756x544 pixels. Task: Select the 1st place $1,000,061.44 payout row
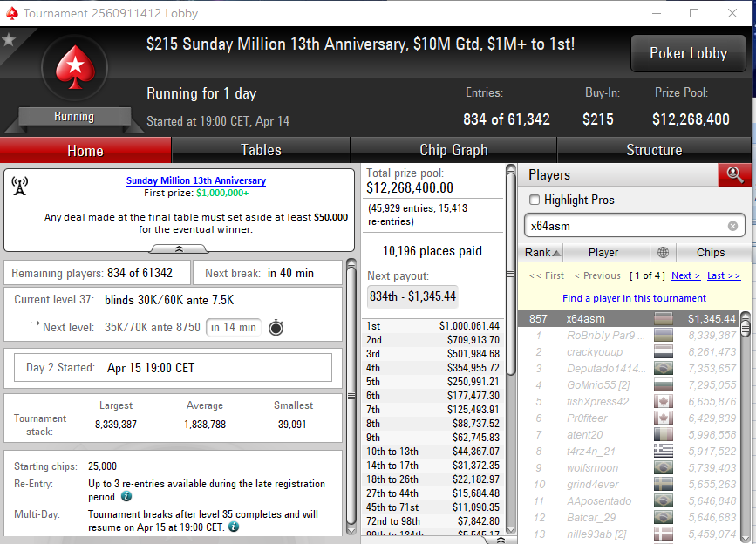pos(432,326)
